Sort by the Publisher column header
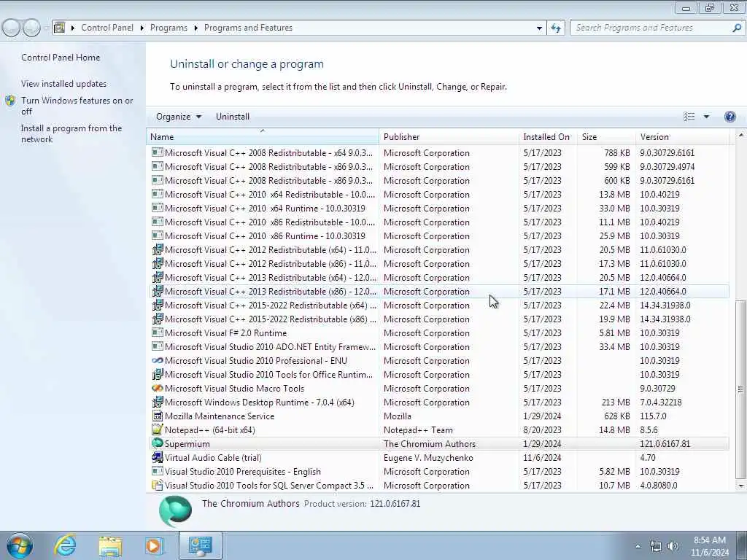The height and width of the screenshot is (560, 747). [x=449, y=136]
